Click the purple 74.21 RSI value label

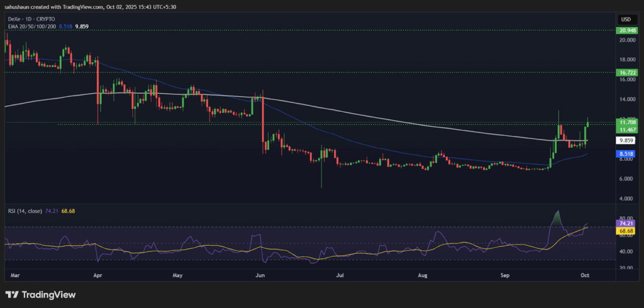[x=626, y=223]
